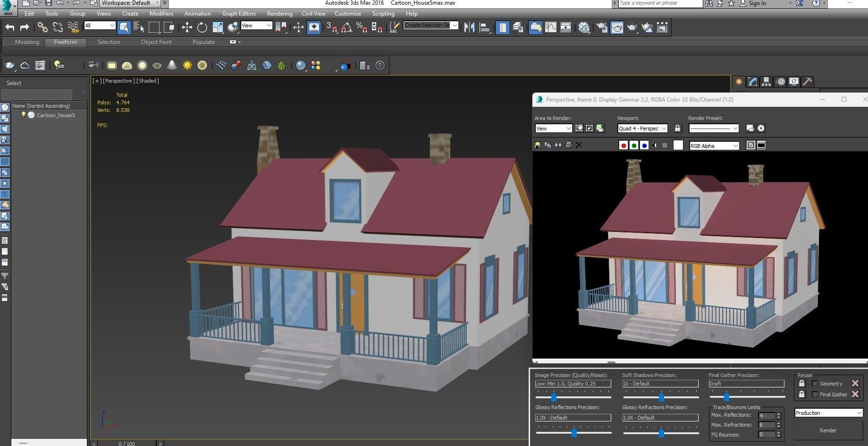868x446 pixels.
Task: Open the All selection filter dropdown
Action: coord(100,26)
